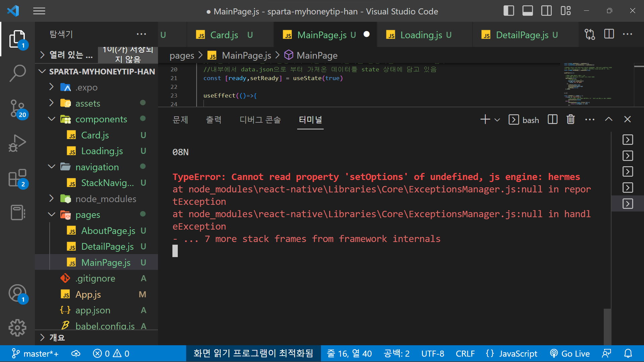Open editor More Actions menu
Image resolution: width=644 pixels, height=362 pixels.
628,34
